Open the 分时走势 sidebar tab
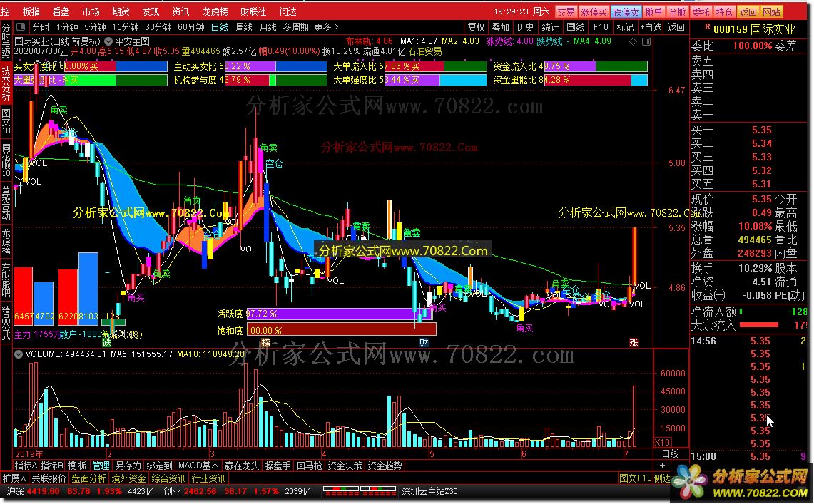The height and width of the screenshot is (504, 814). point(6,42)
